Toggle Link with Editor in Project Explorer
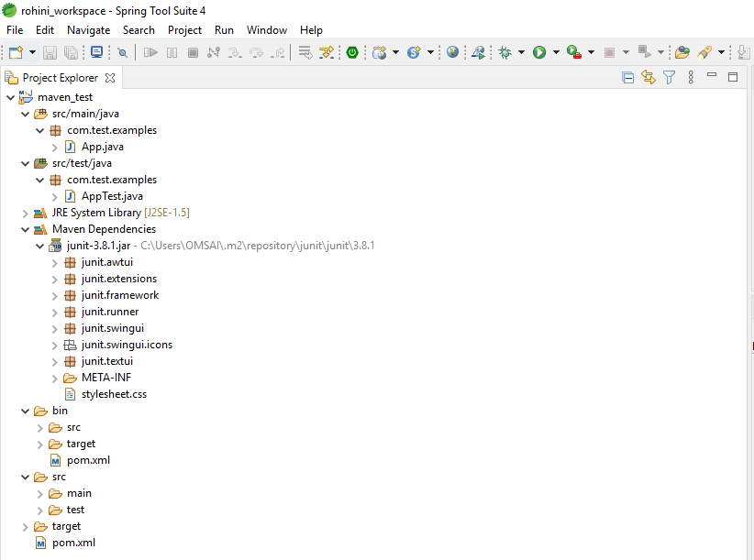 pos(649,77)
